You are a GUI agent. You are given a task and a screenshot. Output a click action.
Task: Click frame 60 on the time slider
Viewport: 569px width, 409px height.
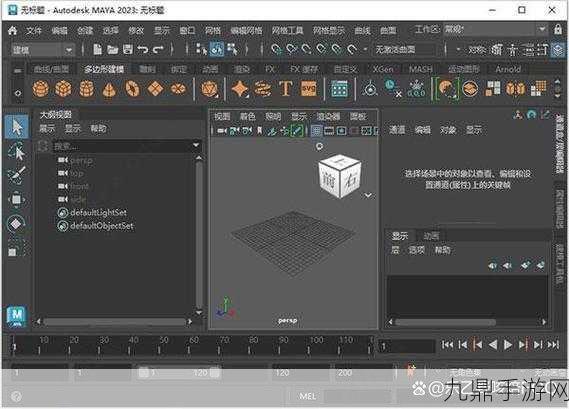point(189,345)
